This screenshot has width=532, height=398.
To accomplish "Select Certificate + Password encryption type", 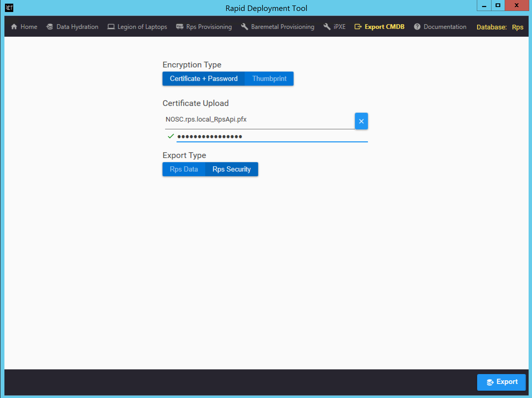I will (x=204, y=79).
